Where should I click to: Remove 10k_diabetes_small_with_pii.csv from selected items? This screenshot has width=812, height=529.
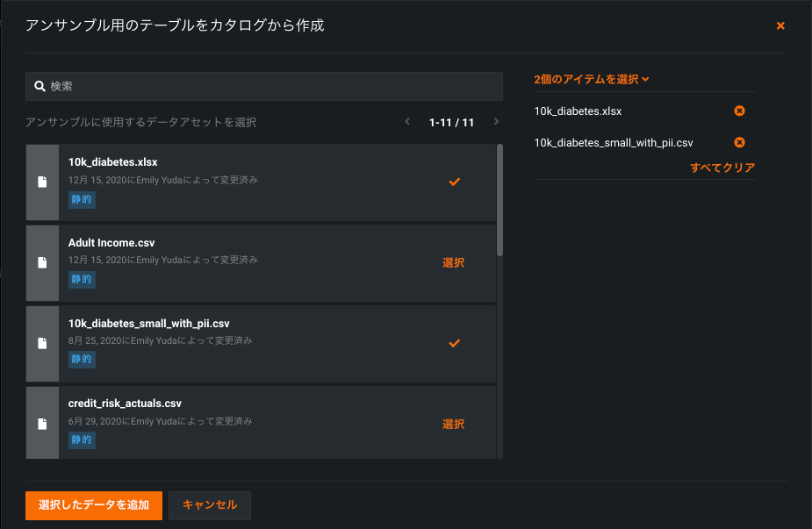tap(739, 142)
